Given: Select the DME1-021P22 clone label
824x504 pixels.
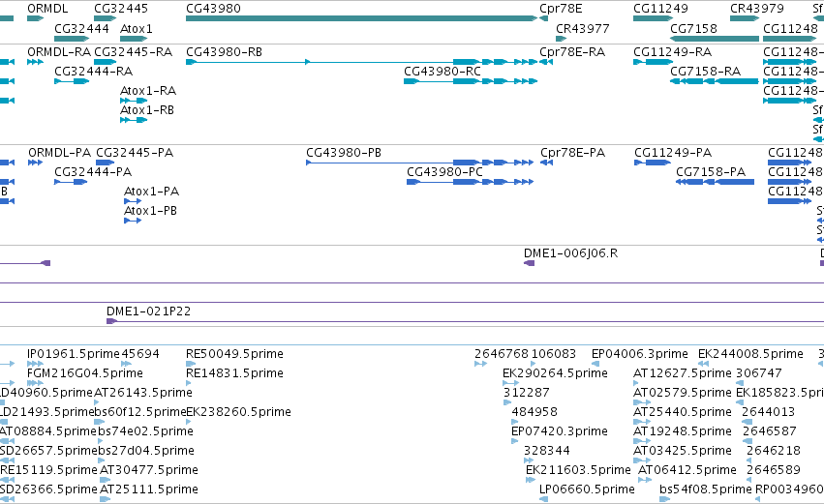Looking at the screenshot, I should point(148,311).
